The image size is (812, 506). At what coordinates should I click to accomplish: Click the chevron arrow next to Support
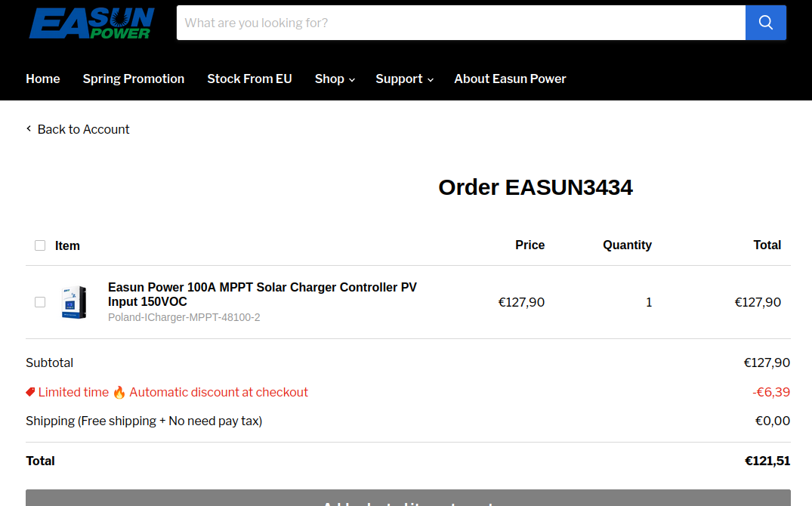(431, 80)
